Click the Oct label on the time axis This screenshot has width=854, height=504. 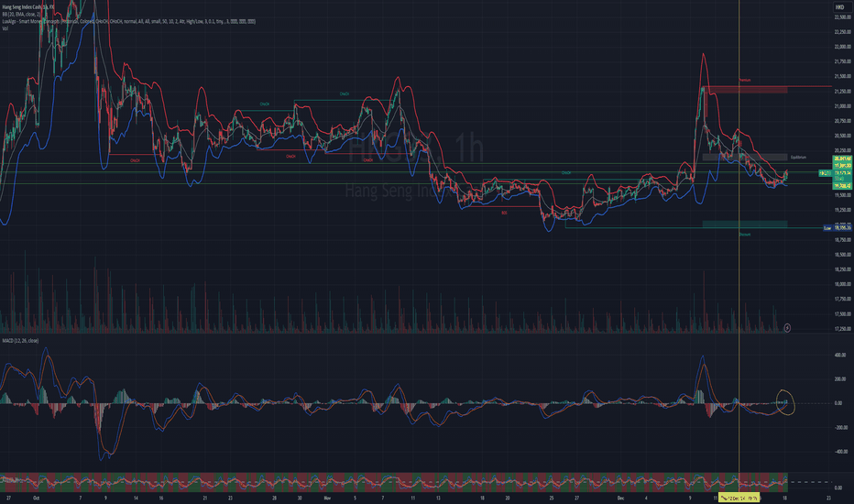coord(36,497)
